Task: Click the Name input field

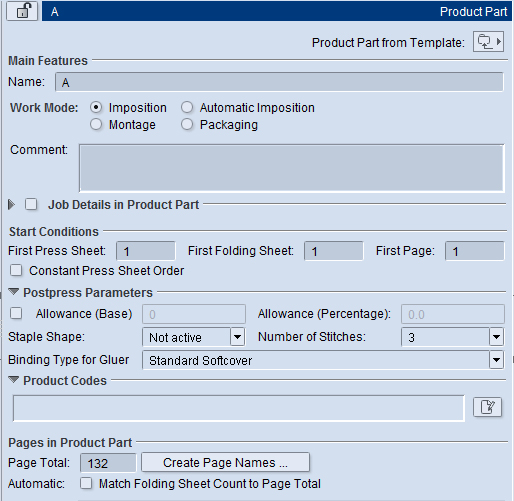Action: tap(279, 82)
